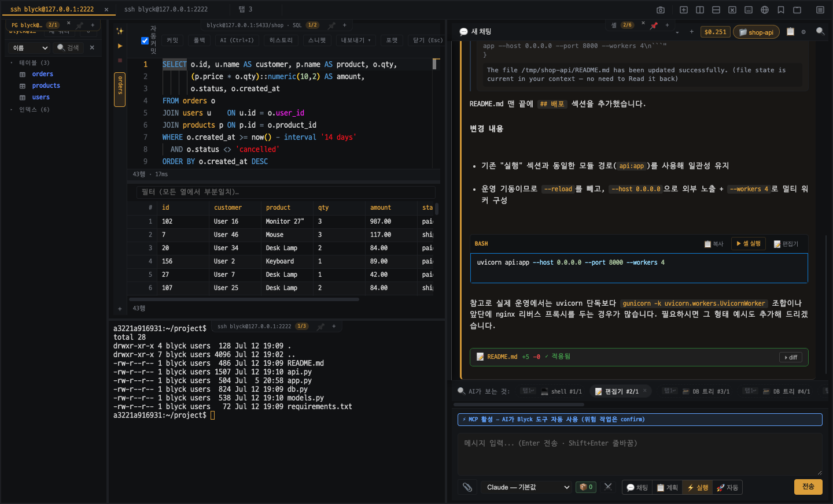Toggle DB 트리 #4/1 context chip
Screen dimensions: 833x504
pos(786,391)
